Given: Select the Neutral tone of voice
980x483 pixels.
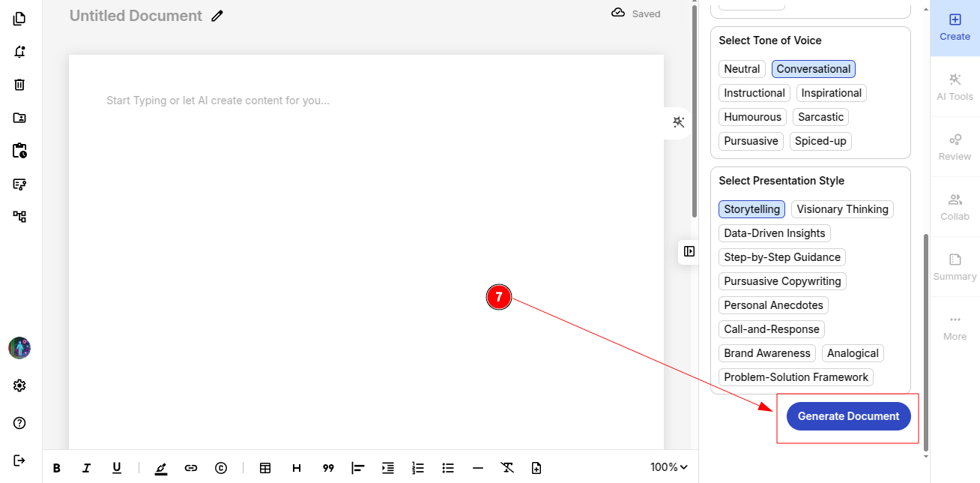Looking at the screenshot, I should pyautogui.click(x=742, y=69).
